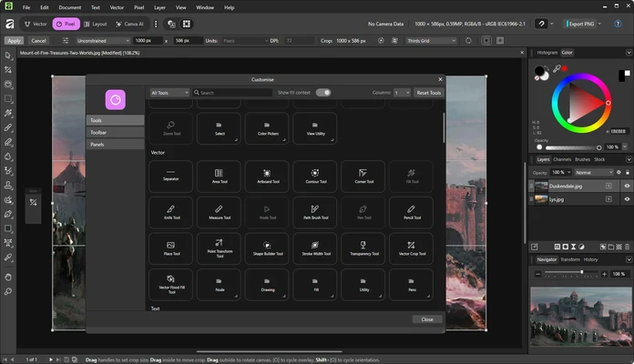Toggle the layer lock icon
This screenshot has width=634, height=364.
628,172
